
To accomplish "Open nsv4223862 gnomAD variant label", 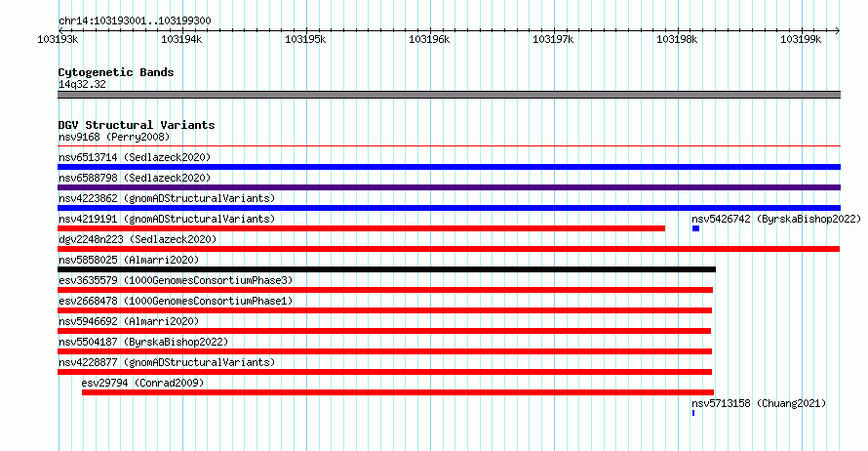I will (167, 198).
